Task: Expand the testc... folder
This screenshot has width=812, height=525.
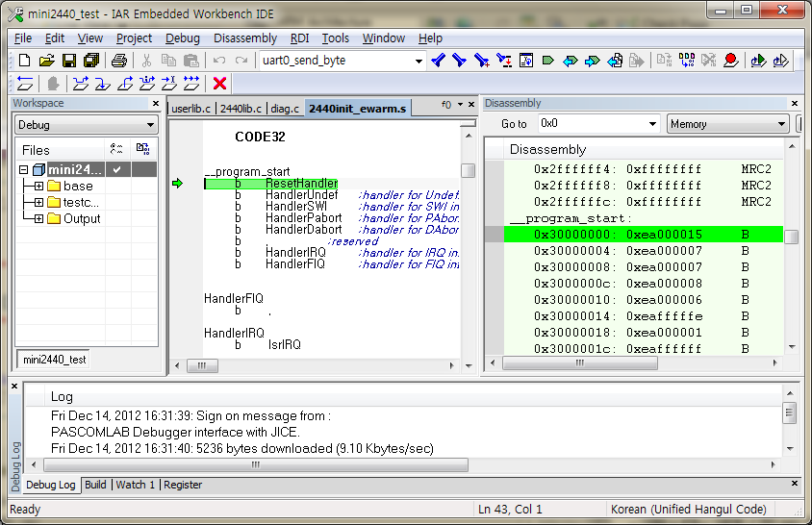Action: [38, 203]
